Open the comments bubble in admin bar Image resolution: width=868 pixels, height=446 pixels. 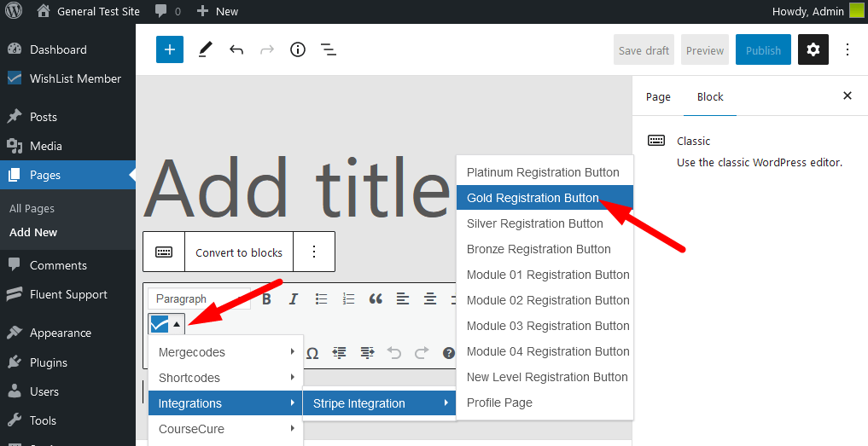(168, 11)
